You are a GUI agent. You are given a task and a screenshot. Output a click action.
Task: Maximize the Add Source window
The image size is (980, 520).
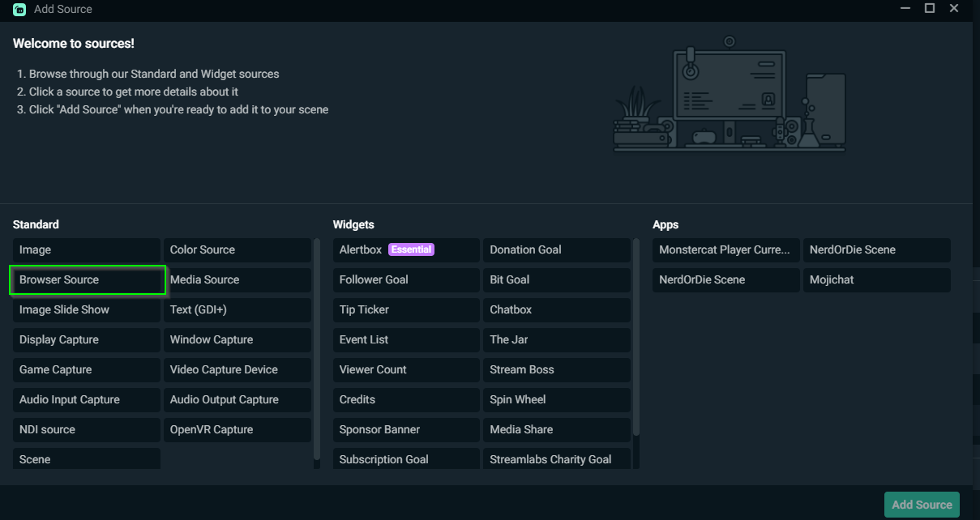click(x=930, y=8)
